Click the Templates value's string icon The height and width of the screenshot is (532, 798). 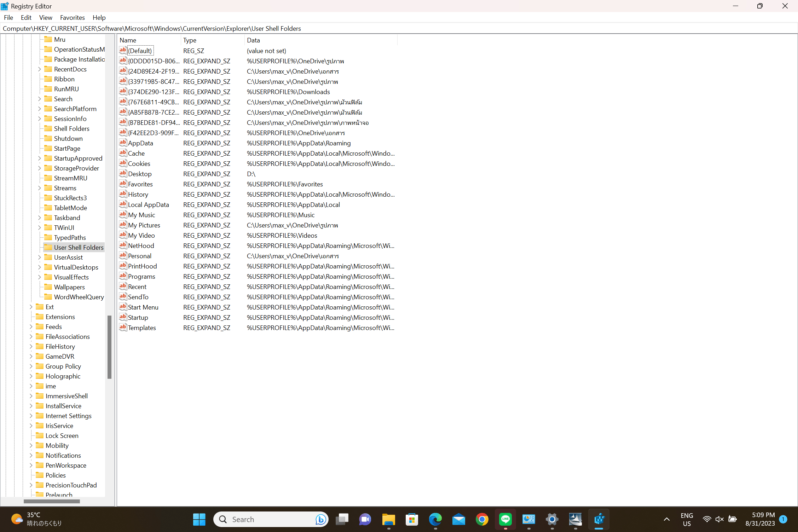click(x=123, y=328)
